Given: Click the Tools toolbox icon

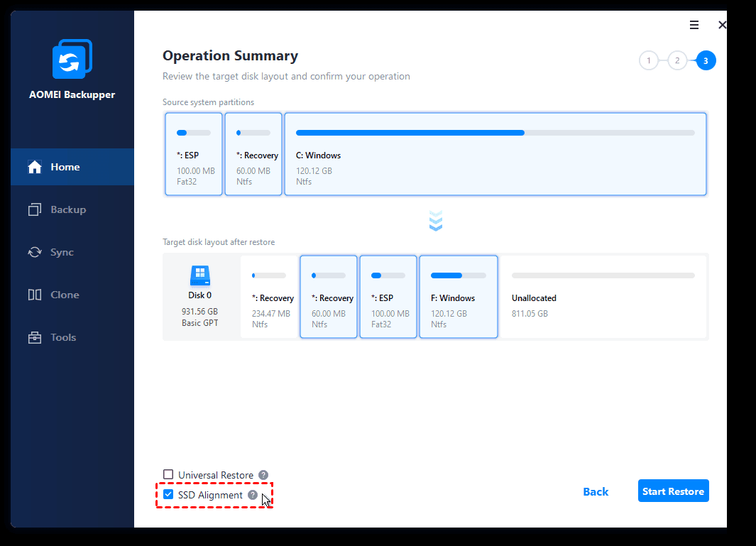Looking at the screenshot, I should tap(35, 337).
